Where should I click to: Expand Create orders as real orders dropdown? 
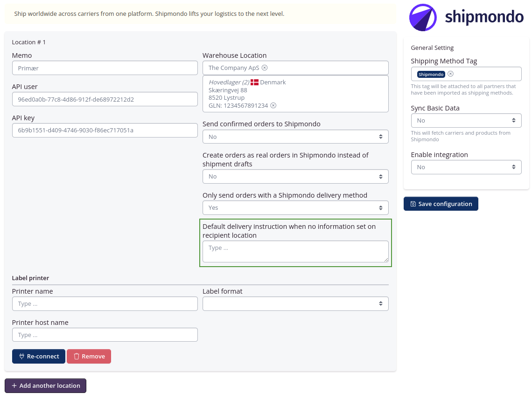click(295, 176)
